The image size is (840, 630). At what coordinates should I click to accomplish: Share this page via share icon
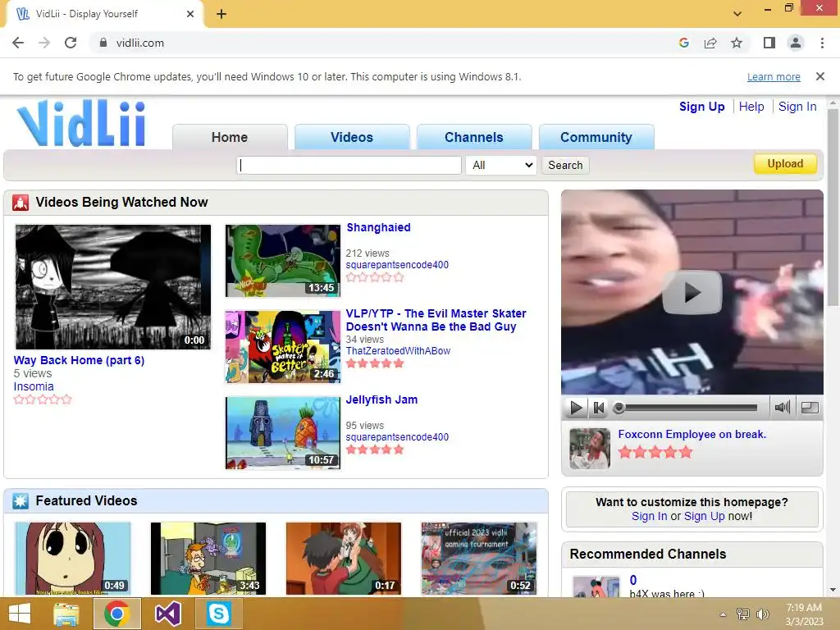click(710, 43)
